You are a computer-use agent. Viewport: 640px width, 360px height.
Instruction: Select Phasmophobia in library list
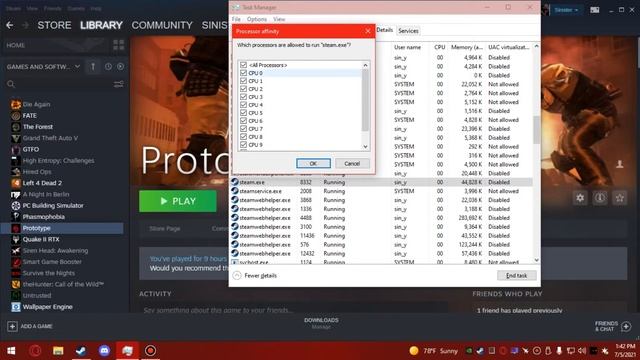tap(43, 217)
